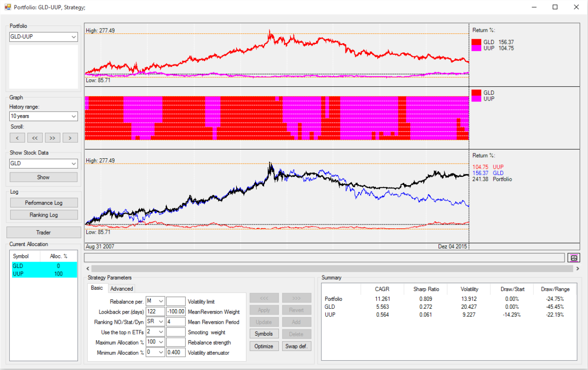Click the 241.38 Portfolio return label
This screenshot has width=588, height=370.
pos(492,179)
